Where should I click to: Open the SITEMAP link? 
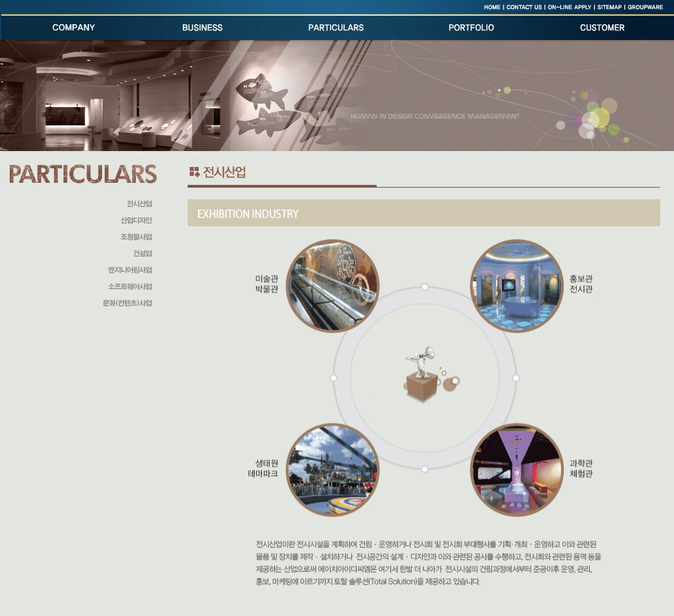[x=609, y=8]
